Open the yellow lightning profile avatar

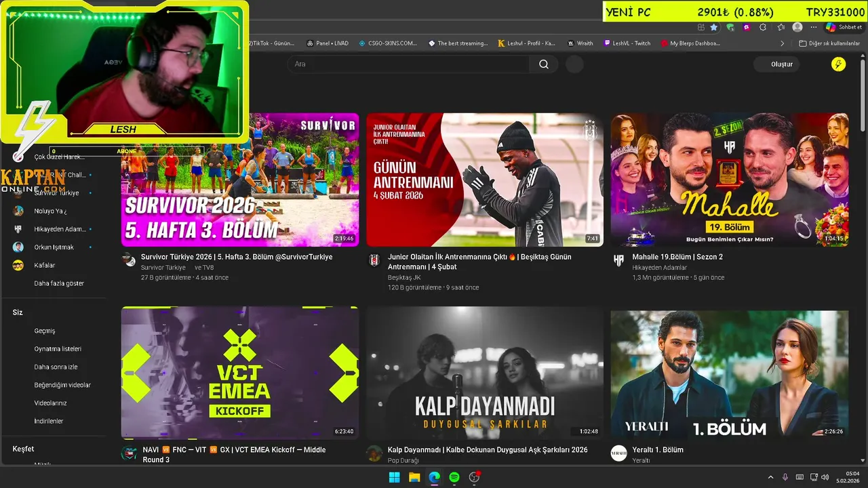point(838,64)
